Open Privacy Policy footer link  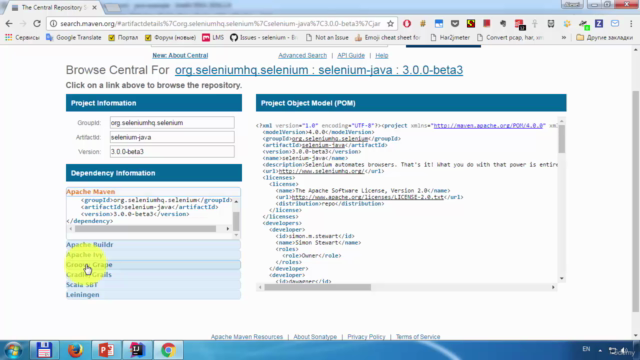pos(366,337)
